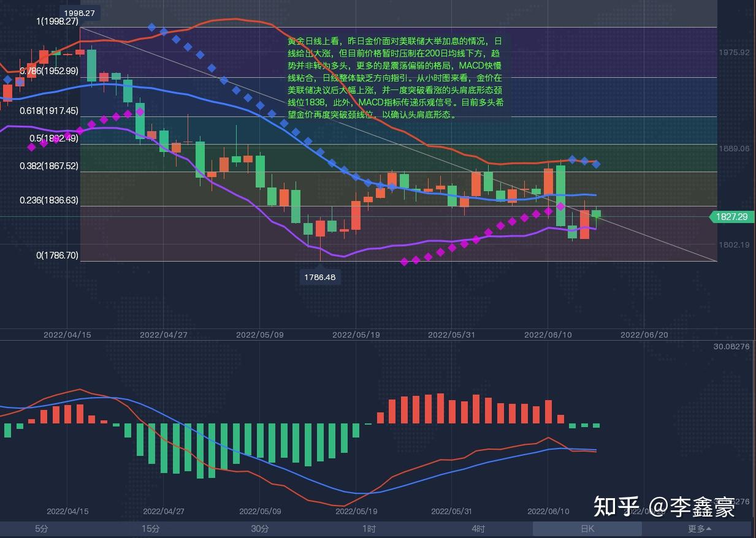This screenshot has height=538, width=756.
Task: Select the Fibonacci 0.236(1836.63) level label
Action: [x=48, y=200]
